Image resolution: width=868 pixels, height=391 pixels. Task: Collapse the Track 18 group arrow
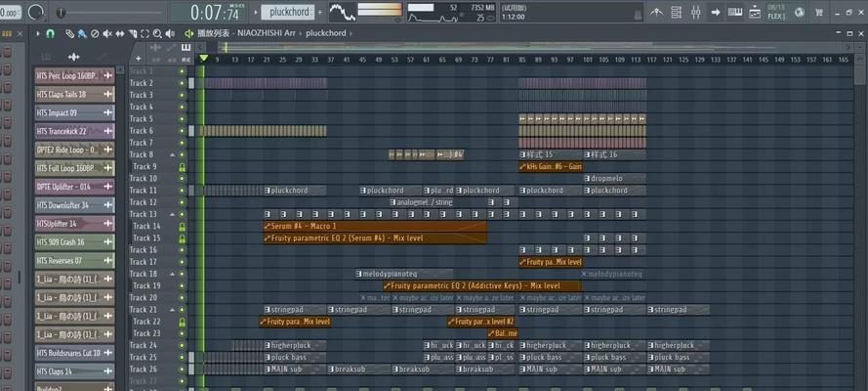click(x=172, y=274)
